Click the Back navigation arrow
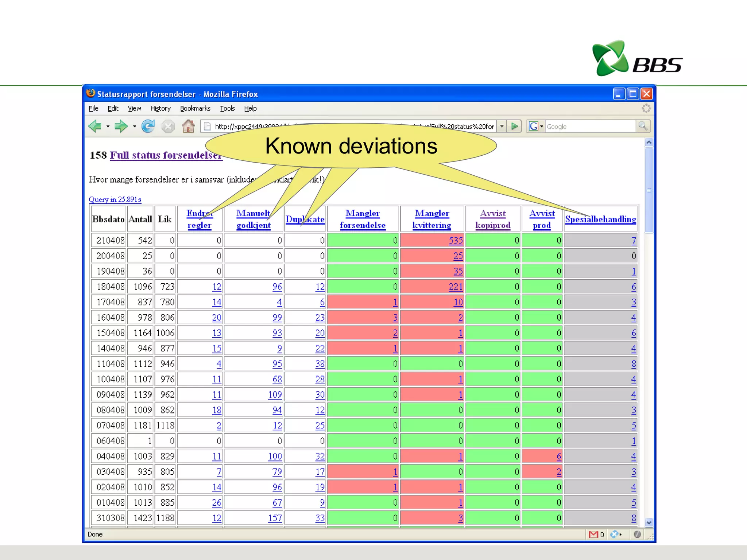The width and height of the screenshot is (747, 560). [95, 127]
